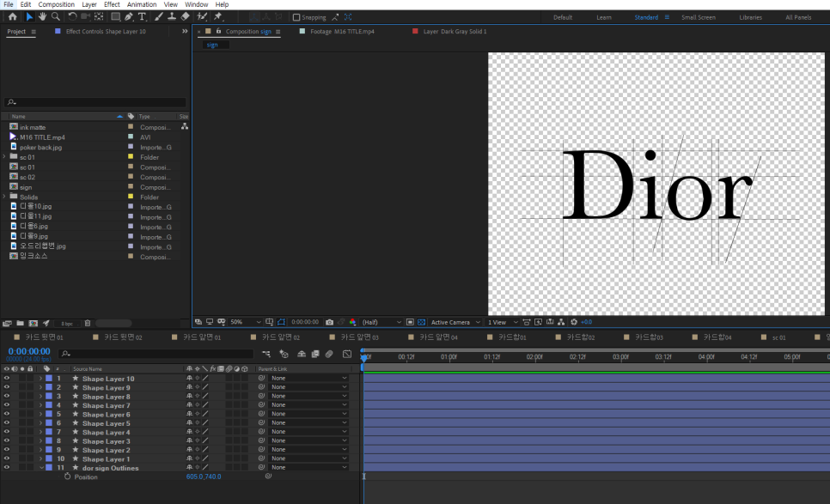Open the Active Camera dropdown
Screen dimensions: 830x504
click(x=455, y=322)
